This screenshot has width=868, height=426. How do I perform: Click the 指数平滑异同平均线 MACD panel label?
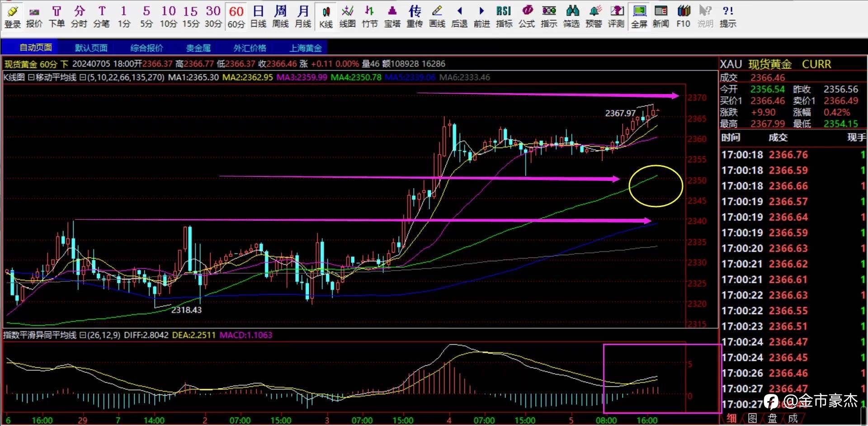40,335
